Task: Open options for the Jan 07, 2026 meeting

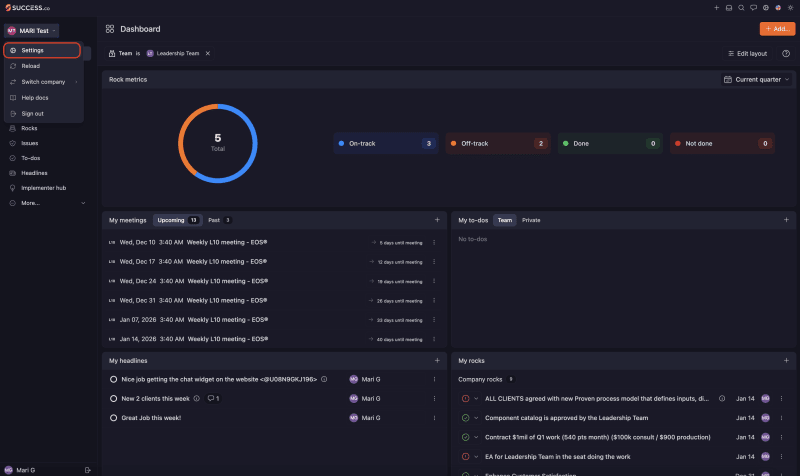Action: click(x=434, y=320)
